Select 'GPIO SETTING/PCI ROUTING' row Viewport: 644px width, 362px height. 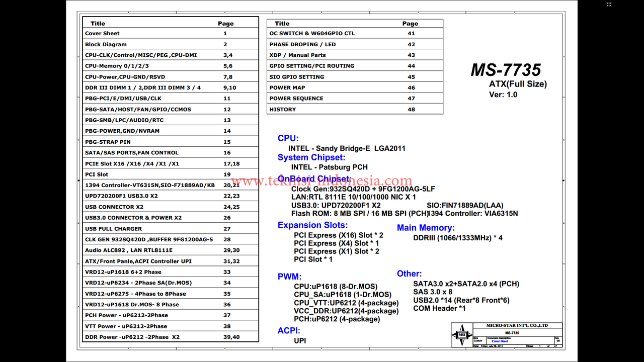tap(355, 66)
